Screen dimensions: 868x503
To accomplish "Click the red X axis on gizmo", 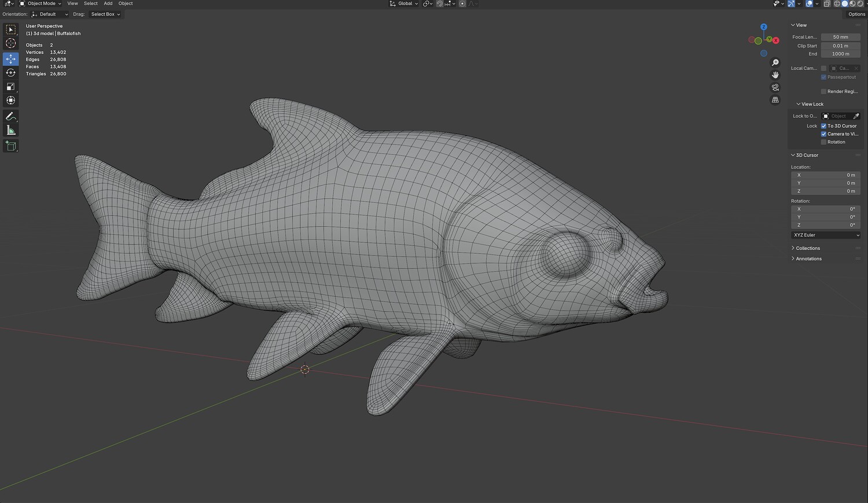I will point(776,40).
